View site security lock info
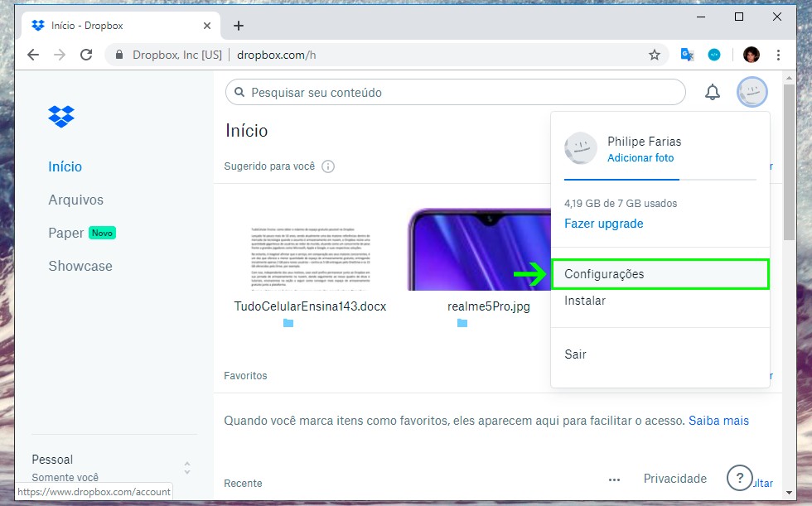812x506 pixels. (119, 55)
